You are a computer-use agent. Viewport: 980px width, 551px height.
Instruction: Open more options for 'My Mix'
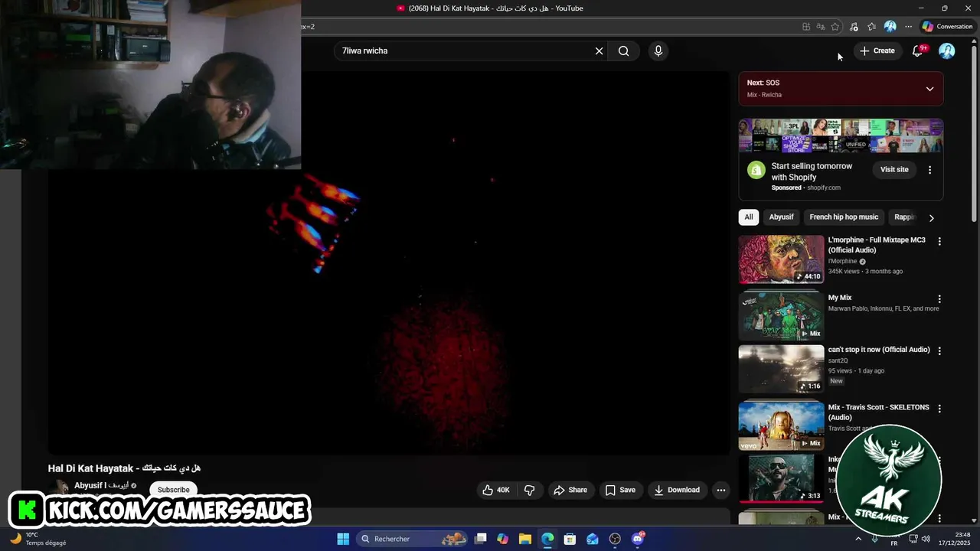pyautogui.click(x=939, y=299)
